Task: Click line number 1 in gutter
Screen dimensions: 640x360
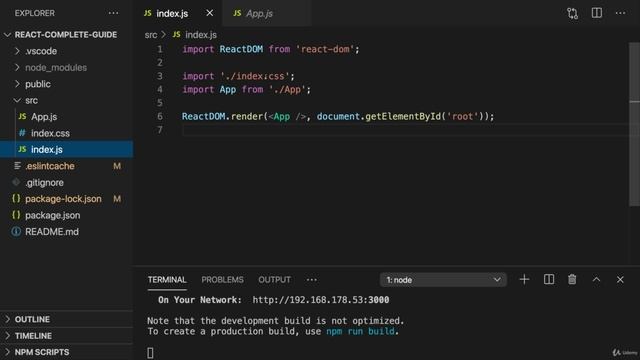Action: tap(160, 49)
